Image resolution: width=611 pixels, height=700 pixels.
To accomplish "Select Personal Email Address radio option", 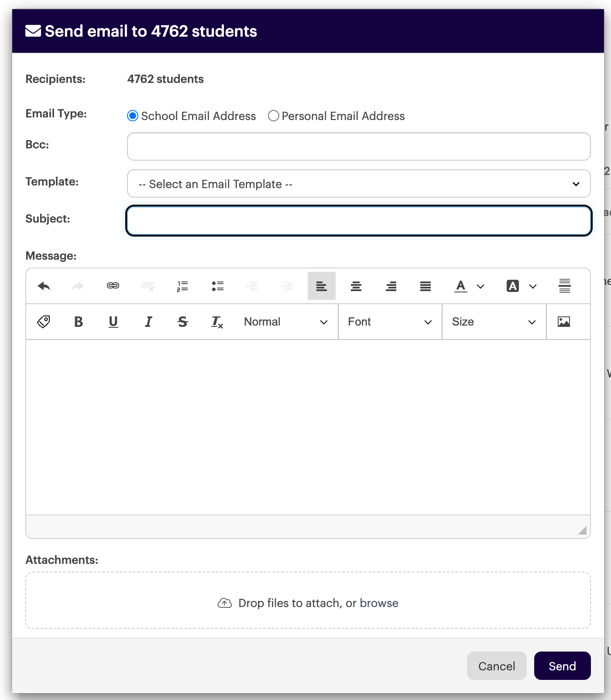I will tap(274, 116).
